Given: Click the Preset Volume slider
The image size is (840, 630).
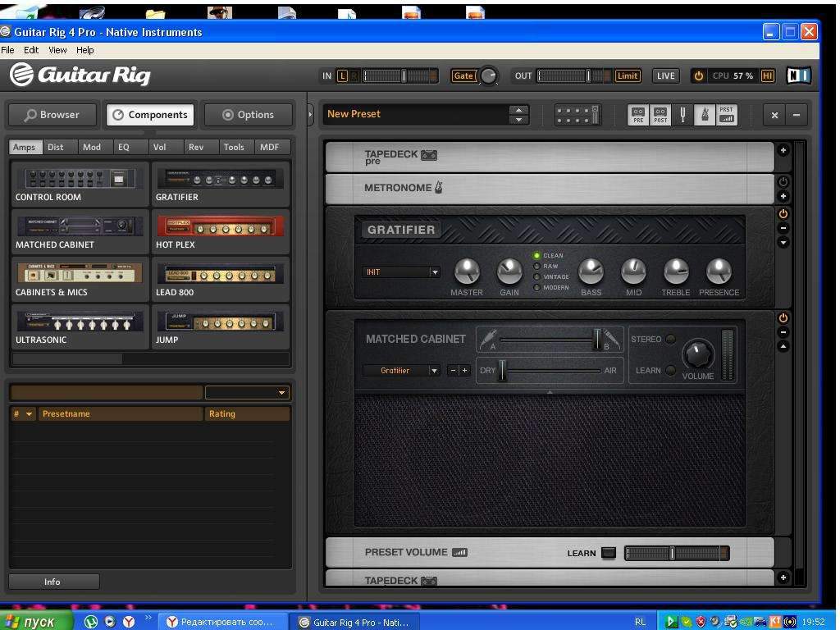Looking at the screenshot, I should click(676, 553).
